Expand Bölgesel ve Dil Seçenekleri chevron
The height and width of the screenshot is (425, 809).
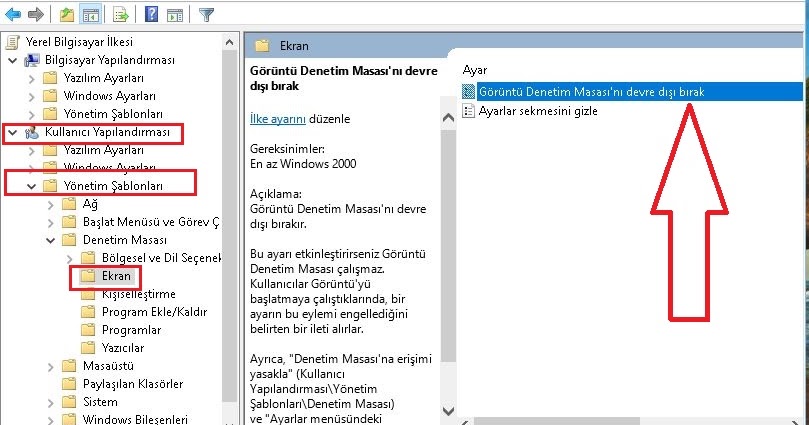[x=70, y=258]
